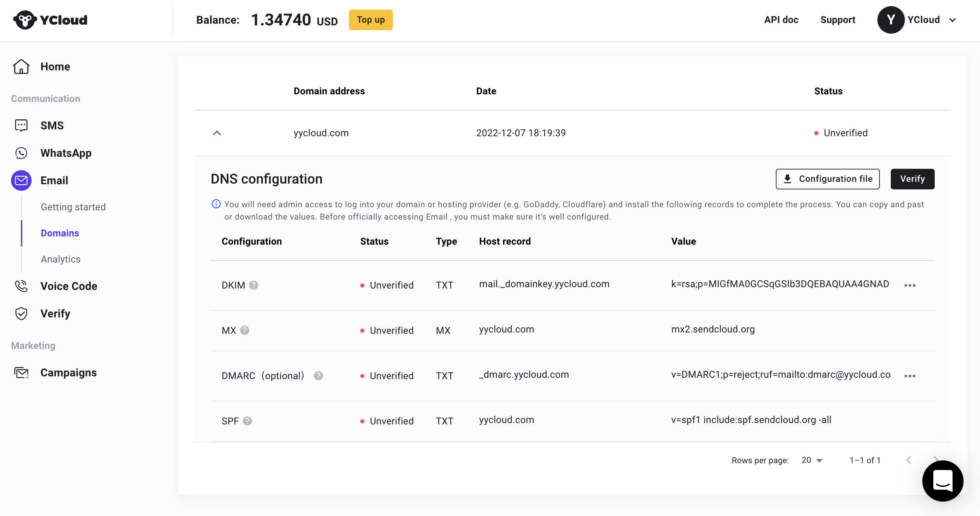Open more options for DKIM value
The image size is (980, 516).
[910, 285]
